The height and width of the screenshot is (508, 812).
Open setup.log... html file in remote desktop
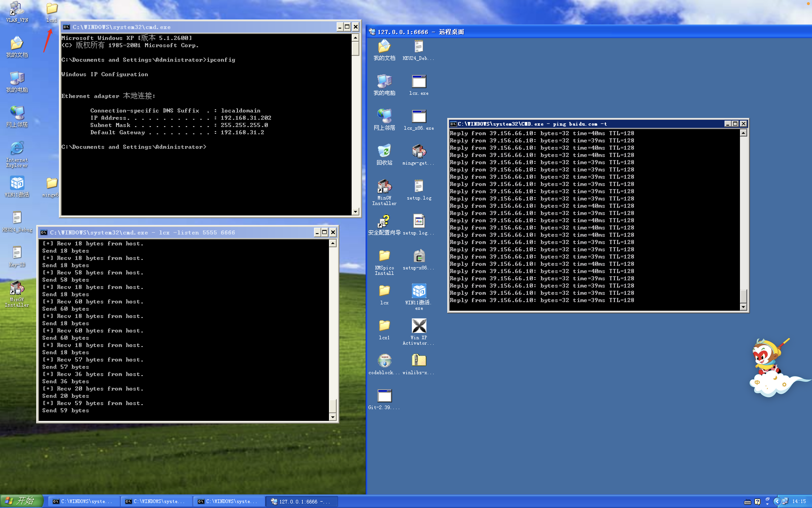(x=418, y=225)
